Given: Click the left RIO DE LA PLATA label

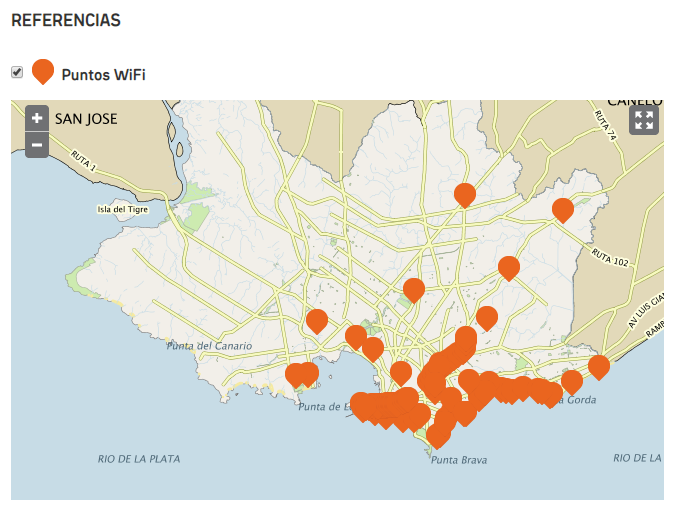Looking at the screenshot, I should tap(139, 459).
